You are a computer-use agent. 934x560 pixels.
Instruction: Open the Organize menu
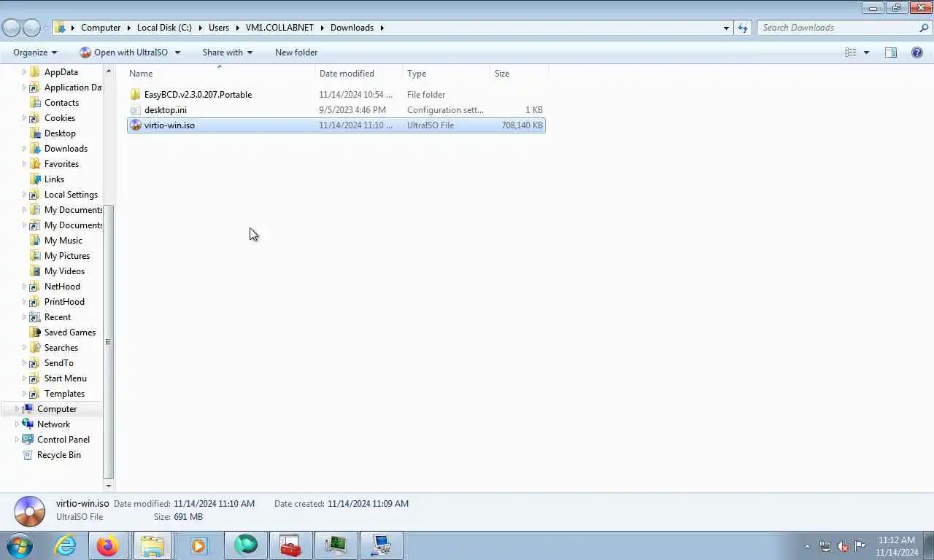[x=35, y=52]
